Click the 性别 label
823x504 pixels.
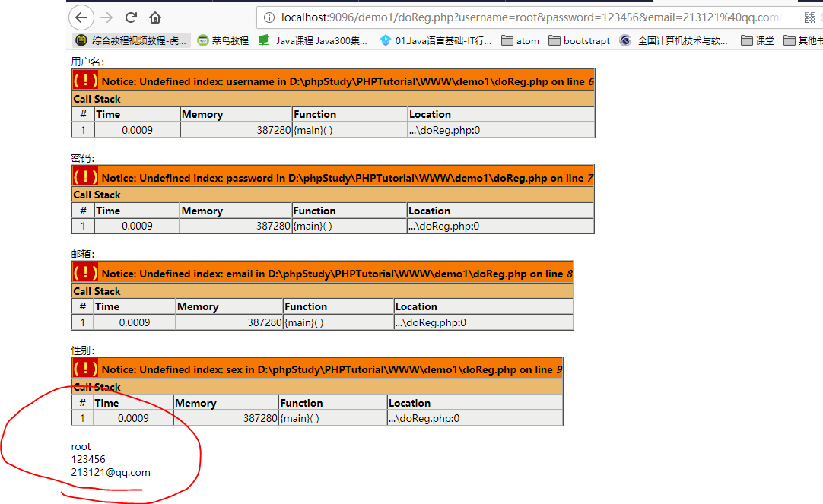tap(82, 350)
